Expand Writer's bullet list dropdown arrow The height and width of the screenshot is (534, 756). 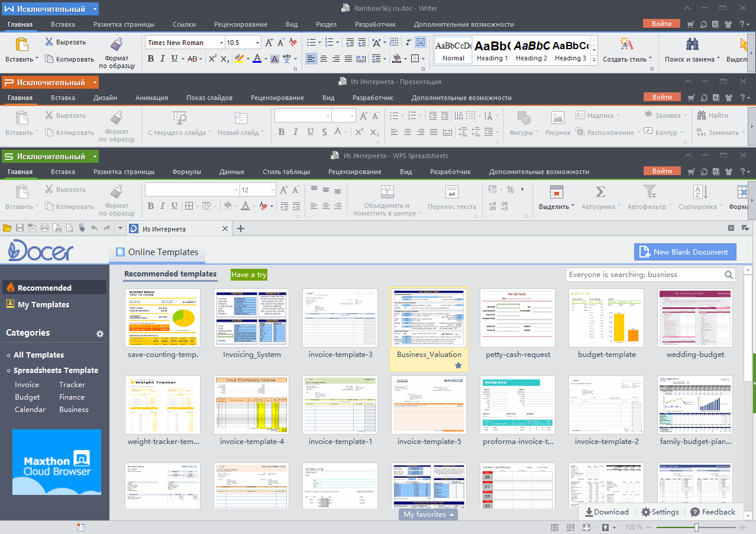click(320, 43)
